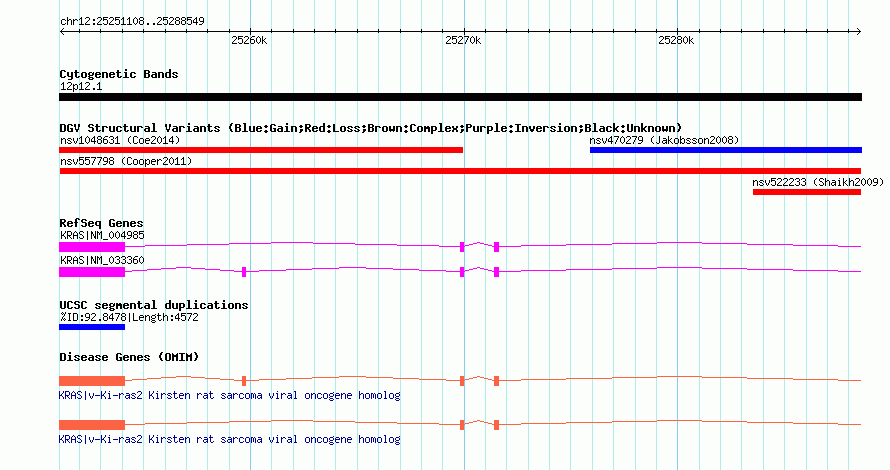This screenshot has height=470, width=890.
Task: Click the %ID:92.8478|Length:4572 label
Action: [x=129, y=317]
